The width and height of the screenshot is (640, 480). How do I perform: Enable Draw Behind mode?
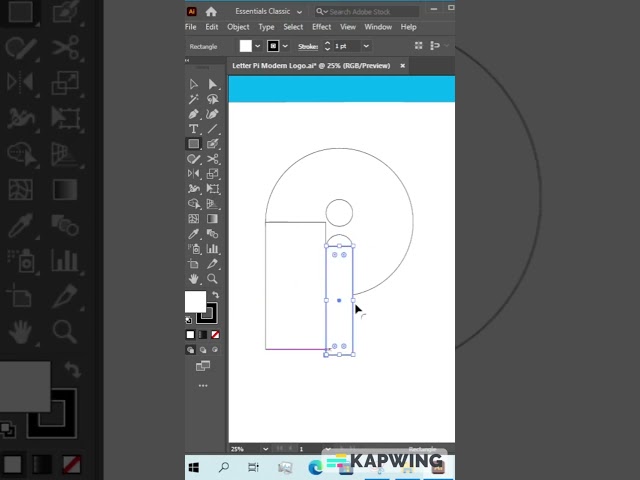point(203,350)
